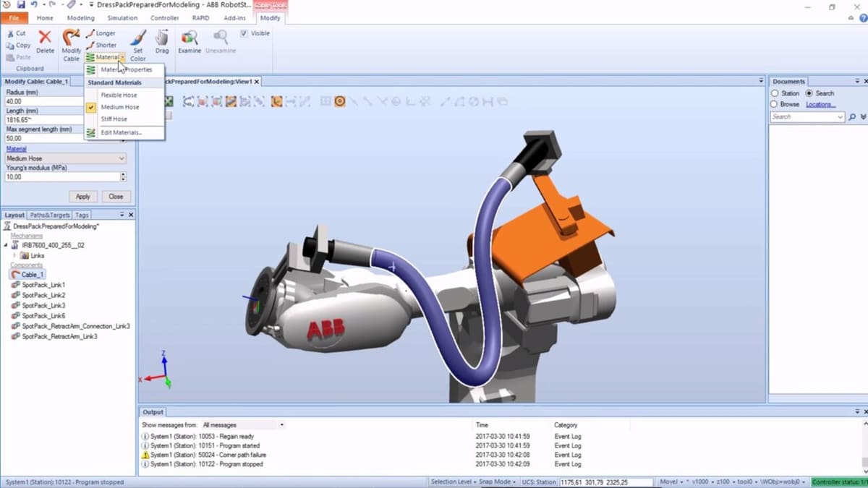Screen dimensions: 868x488
Task: Select the Modify Cable tool
Action: (x=71, y=38)
